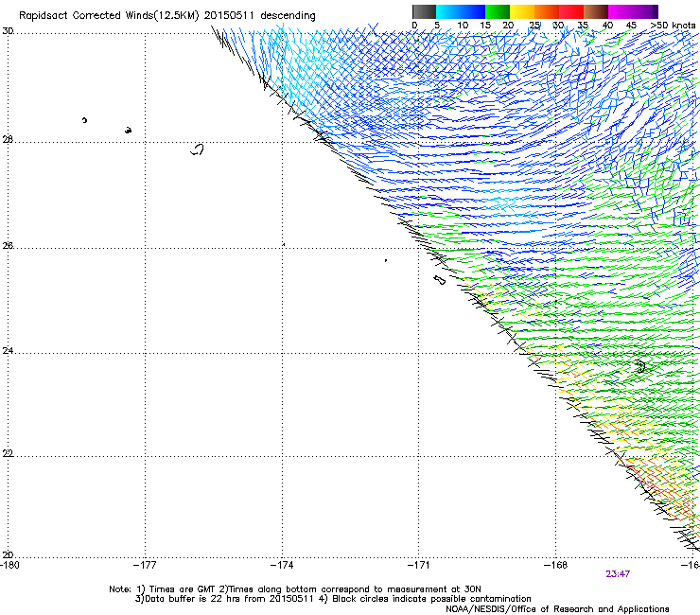700x615 pixels.
Task: Click the latitude label 22
Action: (8, 454)
